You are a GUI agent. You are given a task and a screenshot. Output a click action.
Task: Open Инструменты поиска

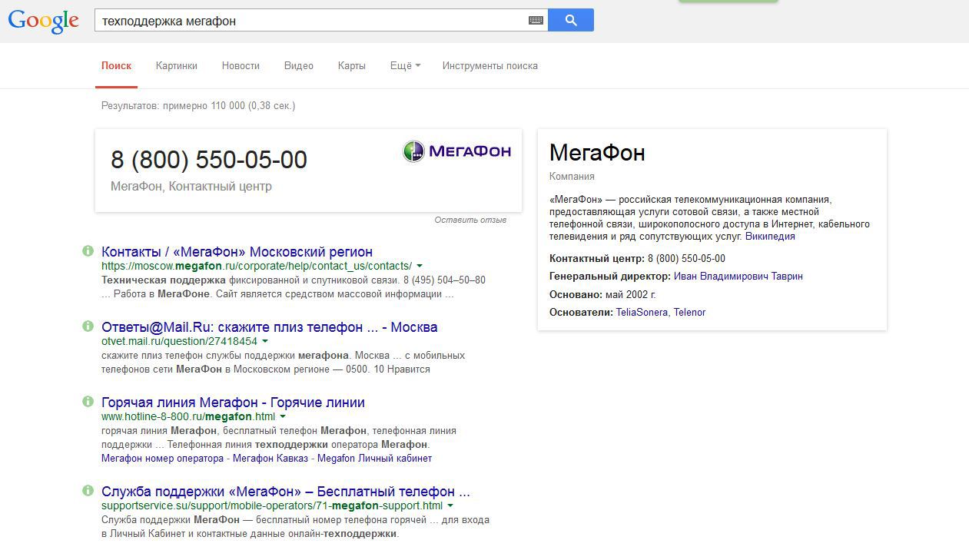pyautogui.click(x=490, y=66)
